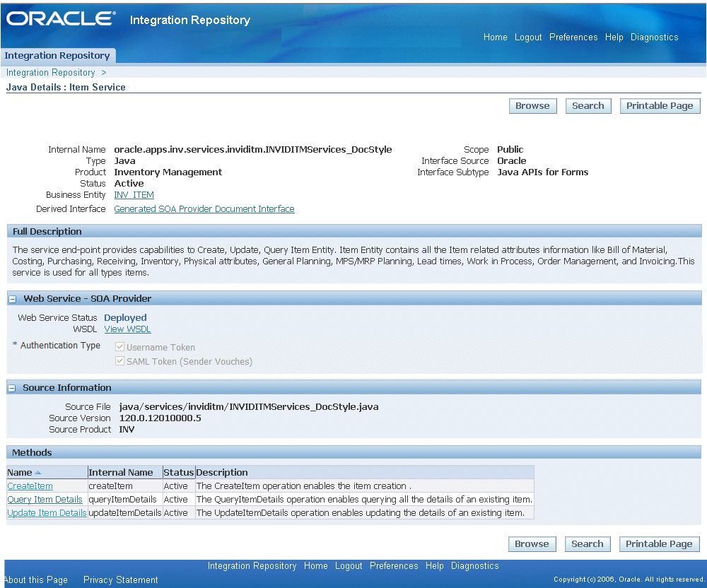Collapse the Source Information section
707x588 pixels.
tap(12, 389)
